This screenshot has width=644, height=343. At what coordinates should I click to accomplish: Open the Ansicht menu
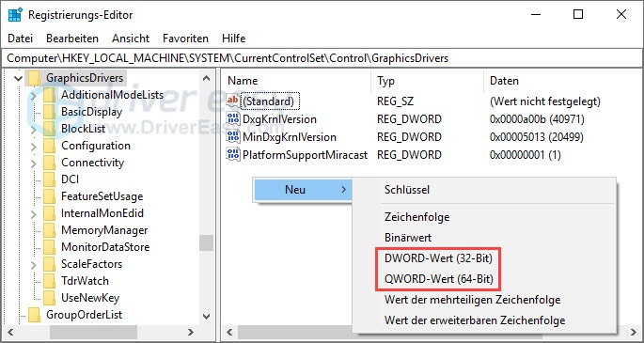[x=131, y=39]
